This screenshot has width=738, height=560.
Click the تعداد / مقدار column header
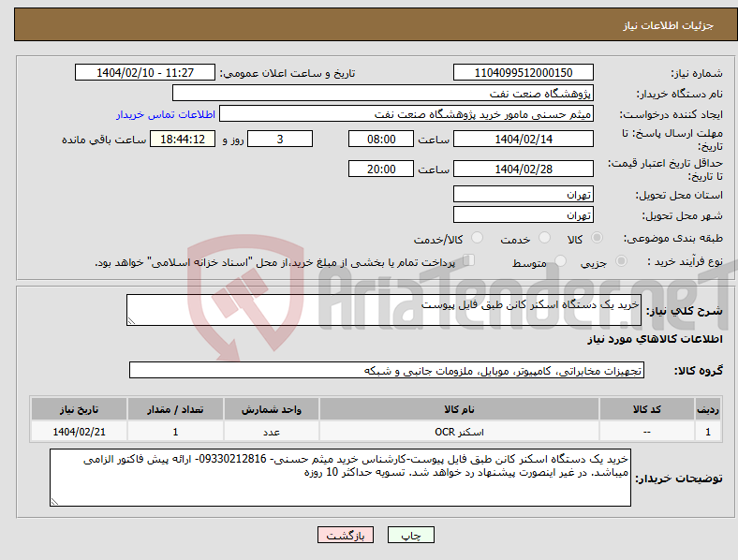coord(175,409)
